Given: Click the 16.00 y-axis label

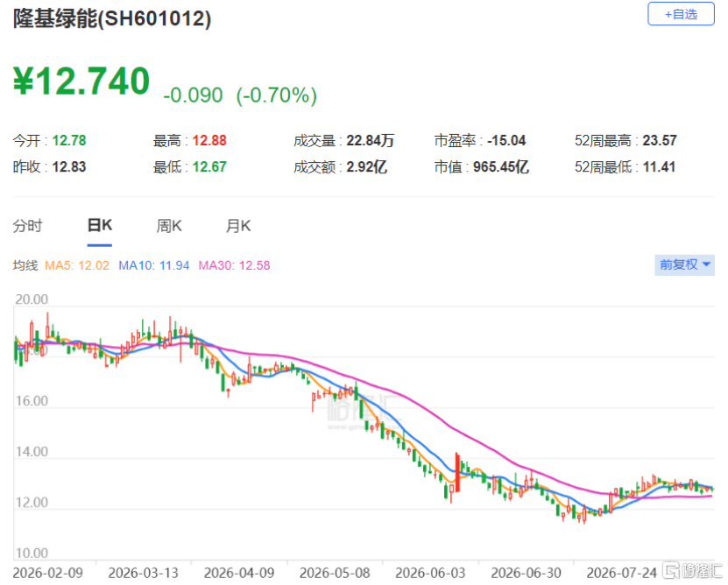Looking at the screenshot, I should (32, 401).
